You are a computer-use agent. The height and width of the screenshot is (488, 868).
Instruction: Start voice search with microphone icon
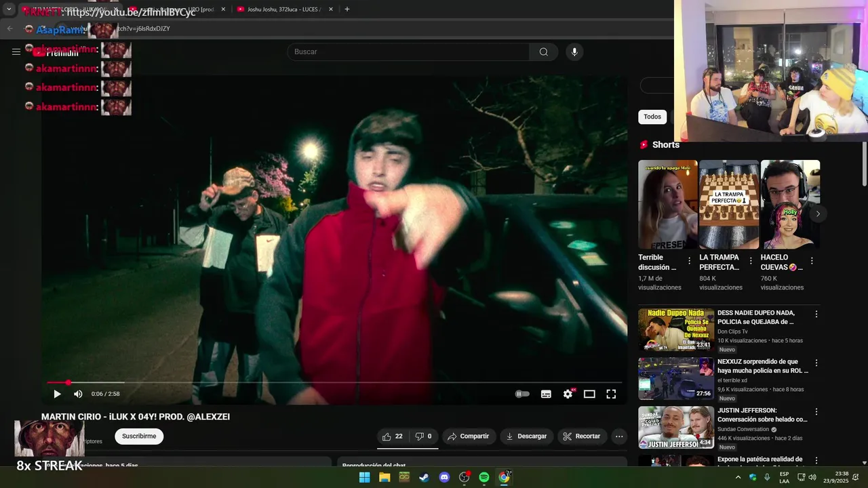click(574, 52)
